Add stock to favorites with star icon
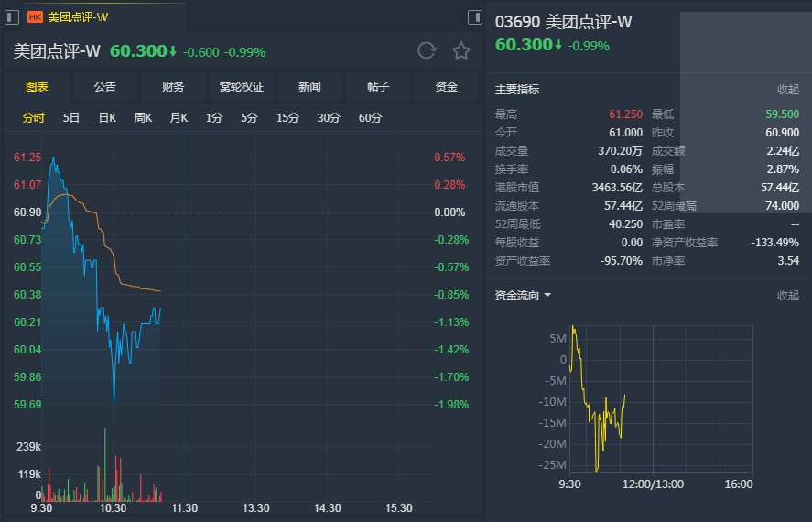This screenshot has height=522, width=812. coord(461,50)
